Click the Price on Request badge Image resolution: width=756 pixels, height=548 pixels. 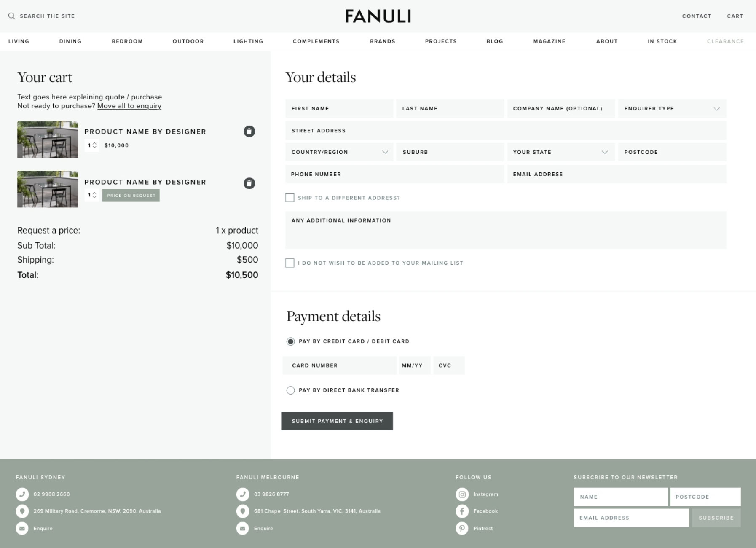131,196
